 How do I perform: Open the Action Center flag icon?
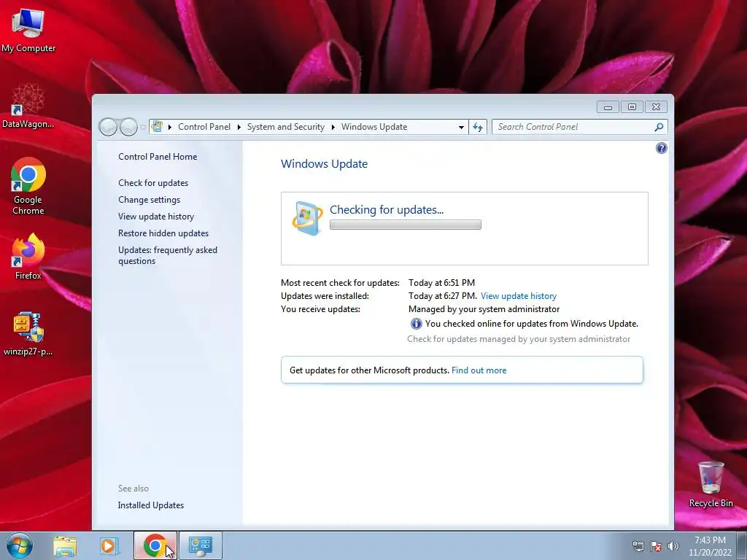pos(656,546)
